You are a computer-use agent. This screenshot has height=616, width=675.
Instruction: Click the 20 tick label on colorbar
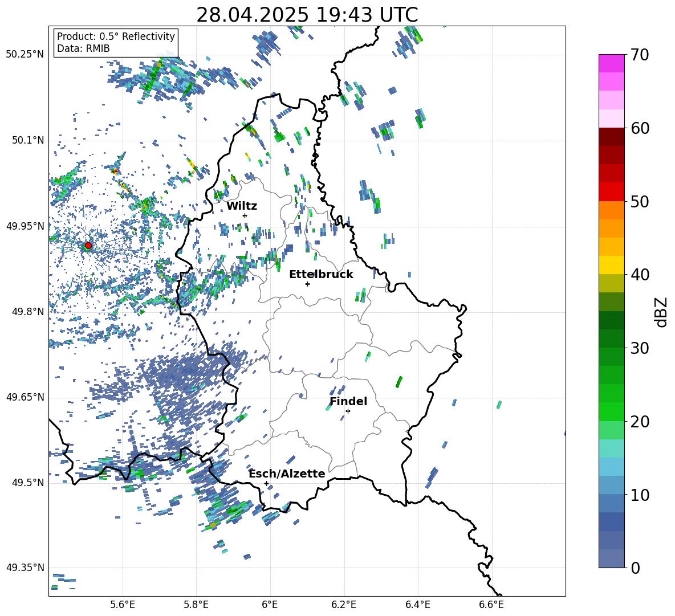pos(640,421)
